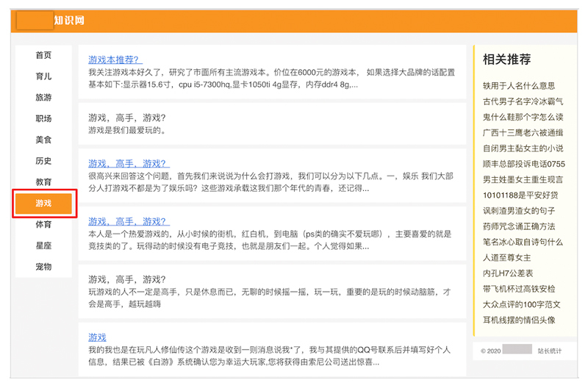Image resolution: width=588 pixels, height=388 pixels.
Task: Click 站长统计 link in the footer
Action: click(x=549, y=351)
